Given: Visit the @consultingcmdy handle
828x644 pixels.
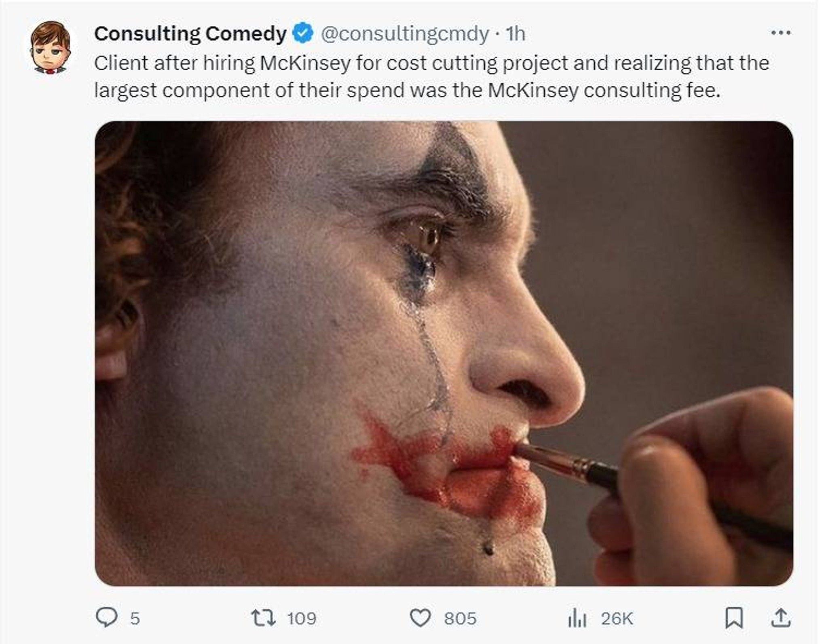Looking at the screenshot, I should point(405,34).
